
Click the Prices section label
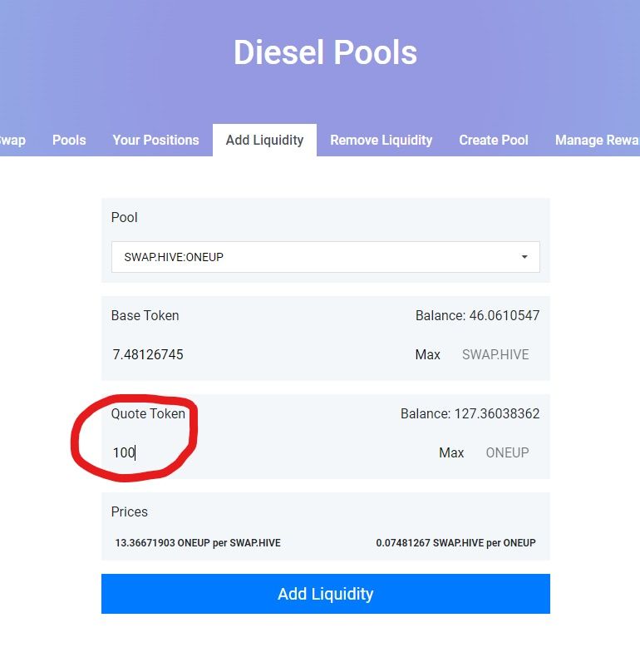130,511
